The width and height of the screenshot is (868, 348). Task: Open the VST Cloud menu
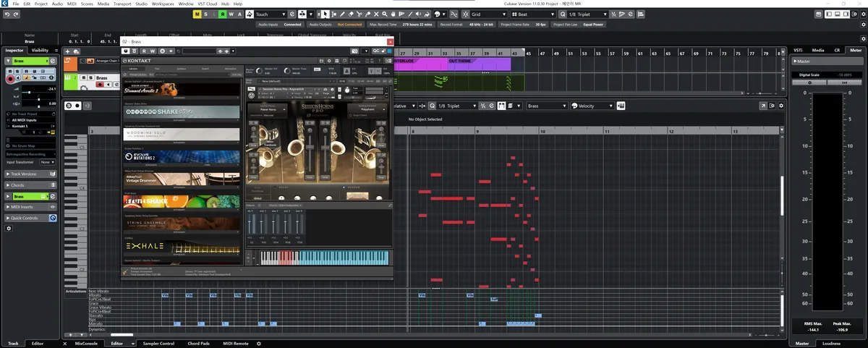point(208,4)
